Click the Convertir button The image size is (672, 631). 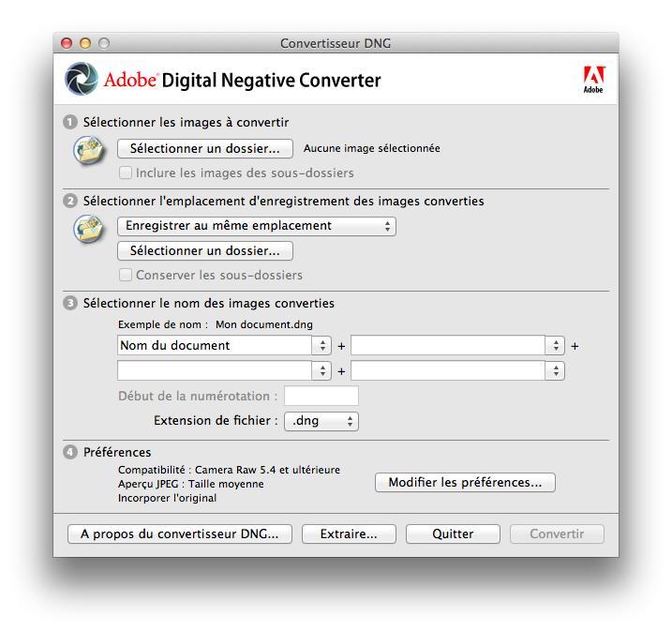click(557, 534)
